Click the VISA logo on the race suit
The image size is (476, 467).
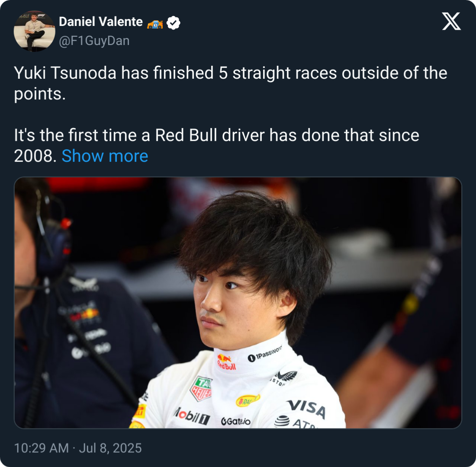click(307, 408)
